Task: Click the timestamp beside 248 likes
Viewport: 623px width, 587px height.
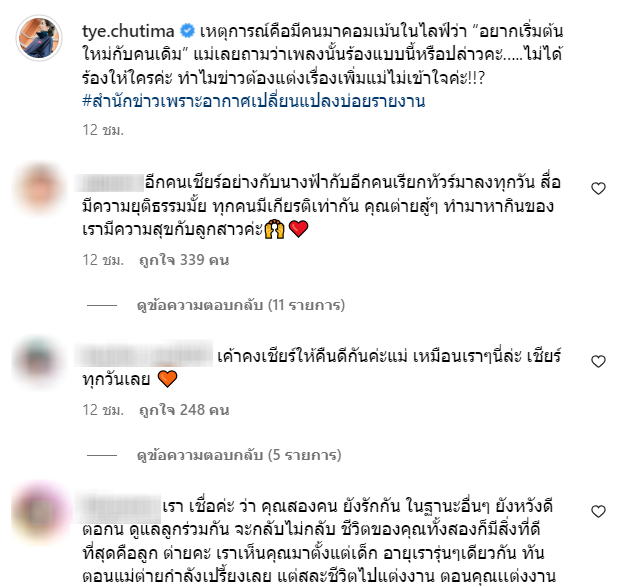Action: [103, 410]
